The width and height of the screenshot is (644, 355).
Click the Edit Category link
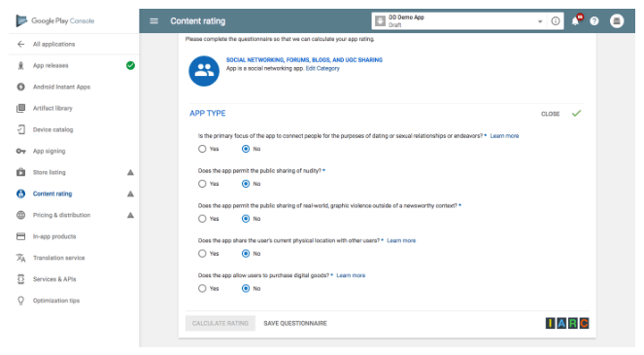(x=322, y=69)
